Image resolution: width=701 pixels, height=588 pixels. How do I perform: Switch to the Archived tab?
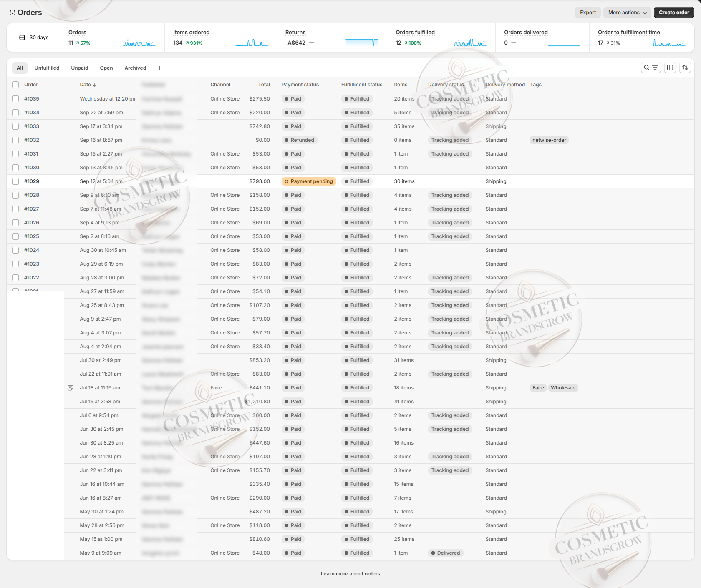135,68
